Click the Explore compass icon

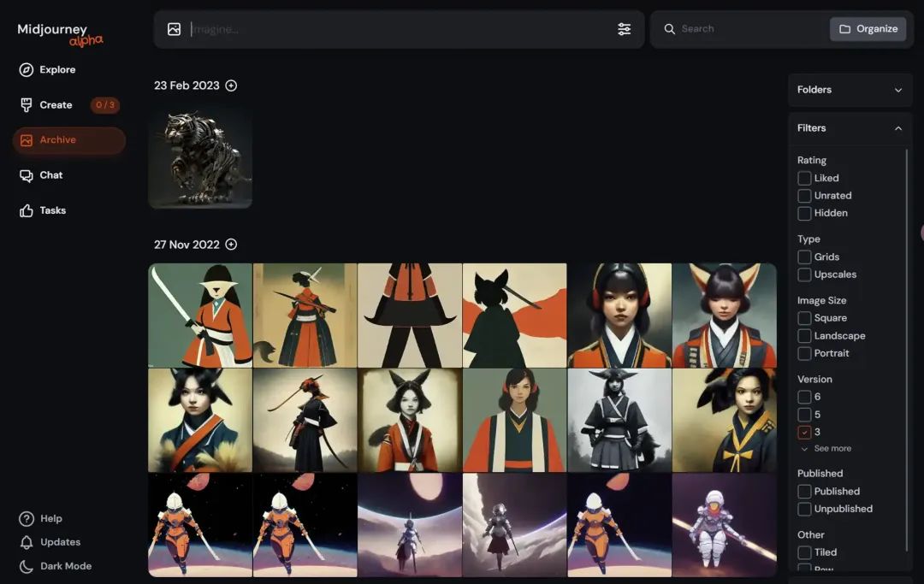26,70
